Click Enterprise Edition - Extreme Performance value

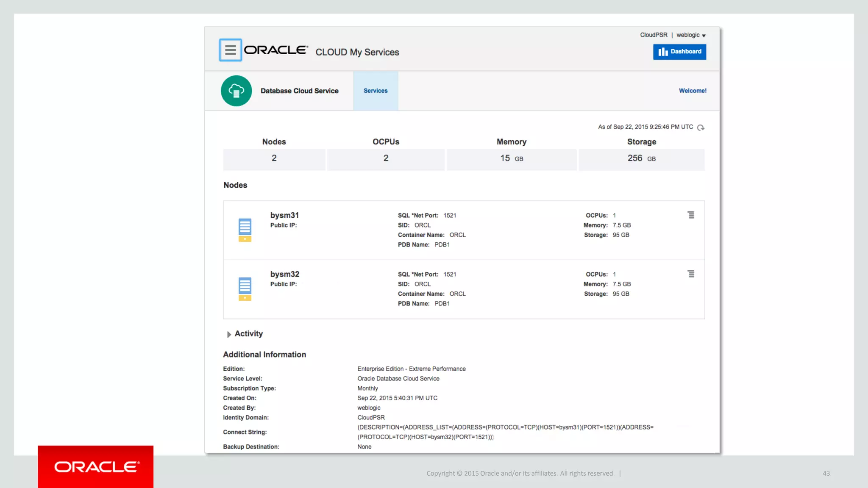click(411, 369)
